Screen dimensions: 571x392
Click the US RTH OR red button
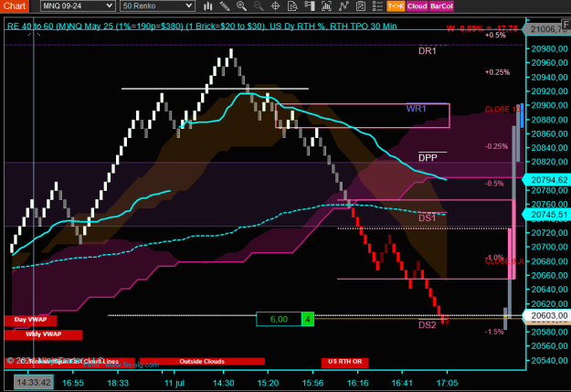[x=344, y=362]
